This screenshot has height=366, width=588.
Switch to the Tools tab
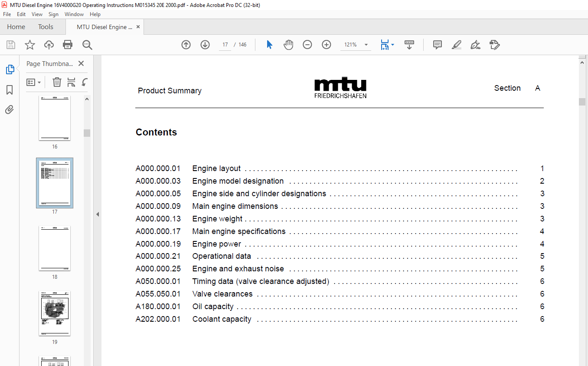46,27
